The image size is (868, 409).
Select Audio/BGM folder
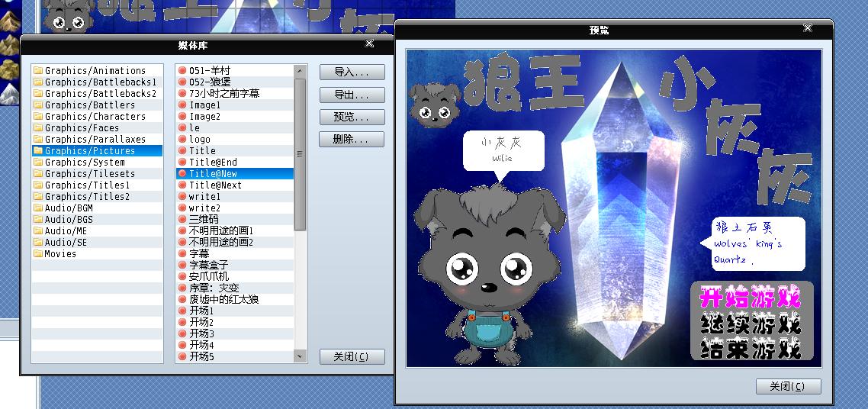click(x=97, y=208)
